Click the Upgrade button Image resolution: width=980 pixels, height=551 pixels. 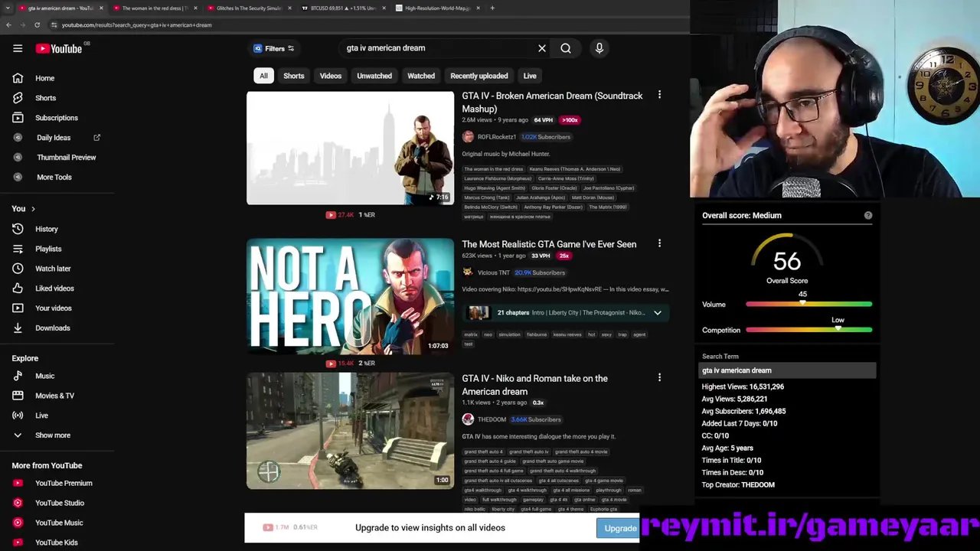point(620,528)
